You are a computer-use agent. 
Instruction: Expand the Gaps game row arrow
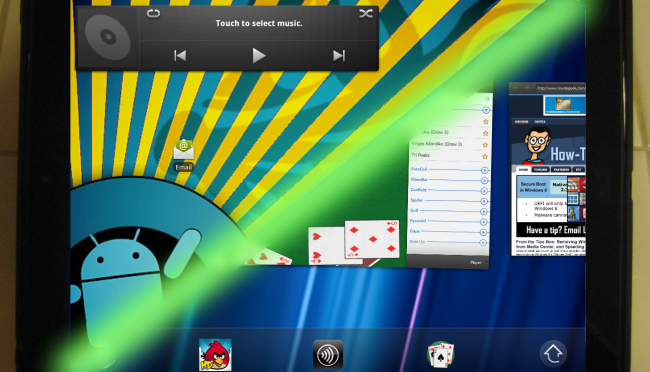pyautogui.click(x=483, y=233)
